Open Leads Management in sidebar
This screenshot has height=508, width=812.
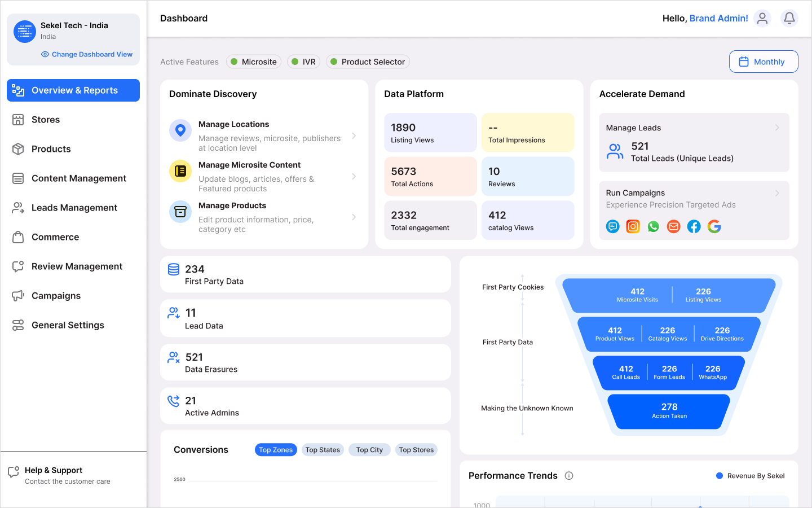coord(74,208)
